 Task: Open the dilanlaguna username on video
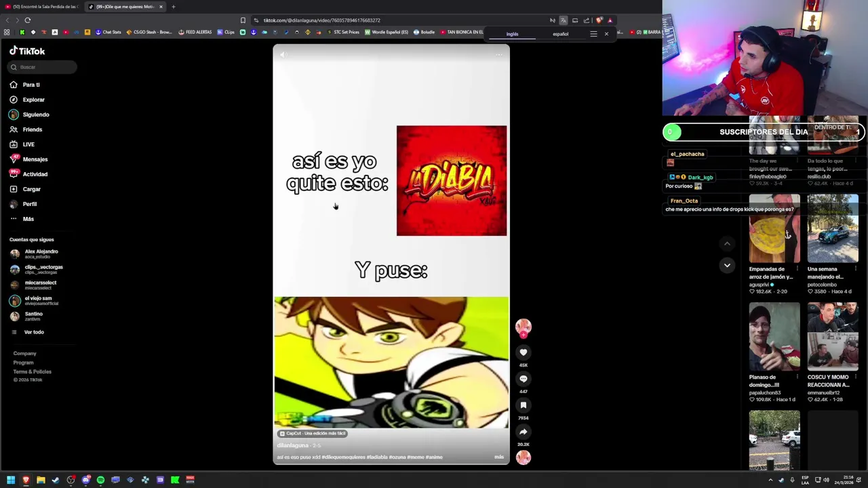pos(293,445)
